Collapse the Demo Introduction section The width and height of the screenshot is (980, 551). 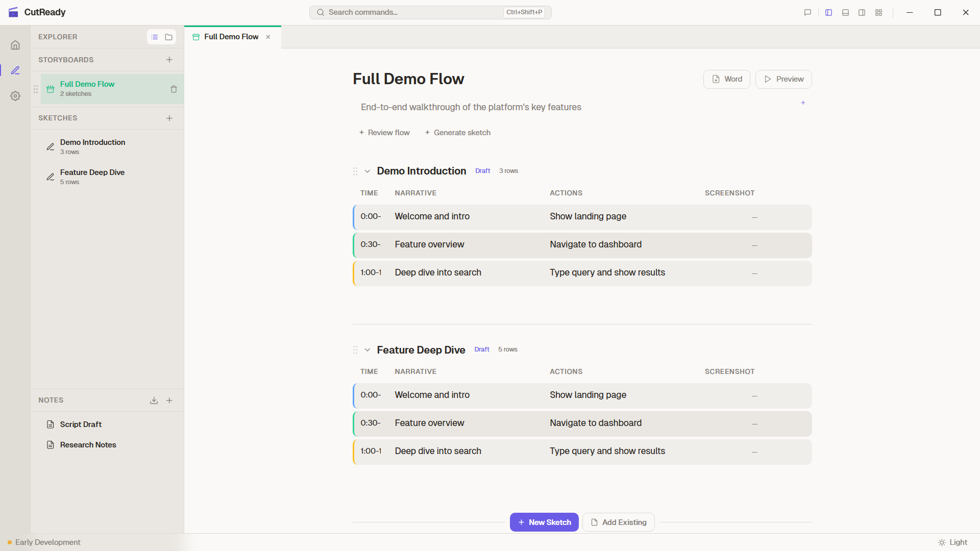[x=367, y=171]
